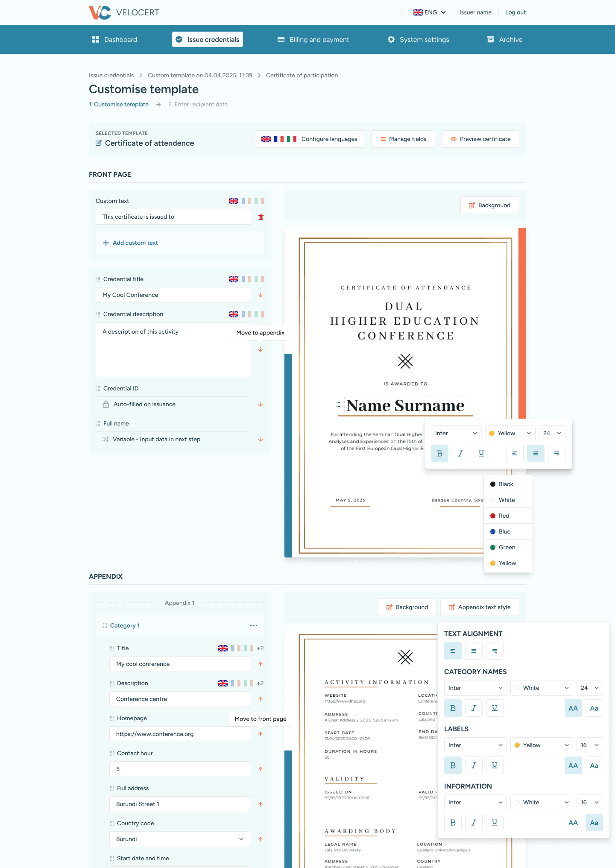Click Configure languages button
Image resolution: width=615 pixels, height=868 pixels.
tap(309, 139)
